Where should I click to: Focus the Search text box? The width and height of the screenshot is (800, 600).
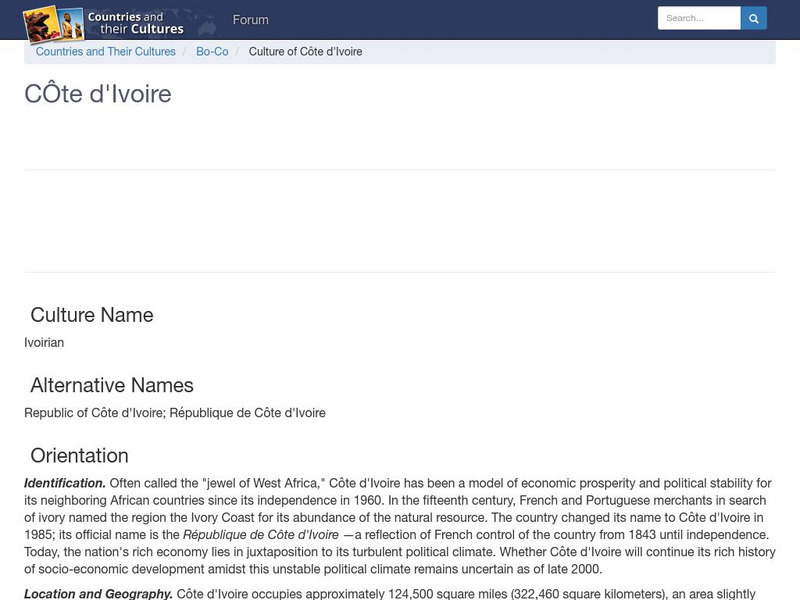coord(699,18)
